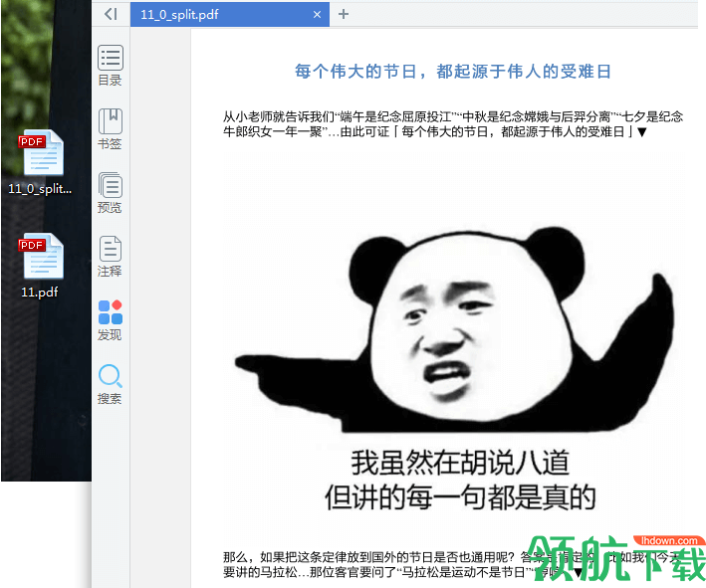Add a new tab with the plus button
Image resolution: width=706 pixels, height=588 pixels.
pyautogui.click(x=344, y=14)
